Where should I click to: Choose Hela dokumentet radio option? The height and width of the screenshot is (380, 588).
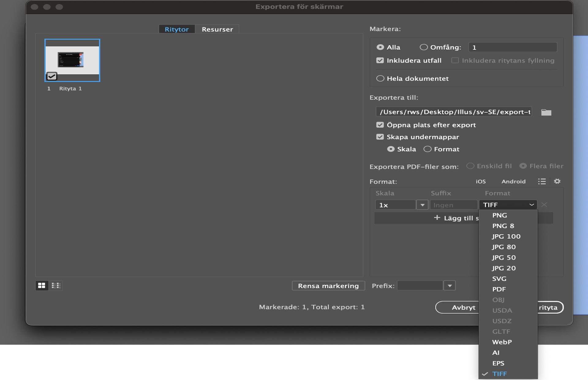[380, 78]
